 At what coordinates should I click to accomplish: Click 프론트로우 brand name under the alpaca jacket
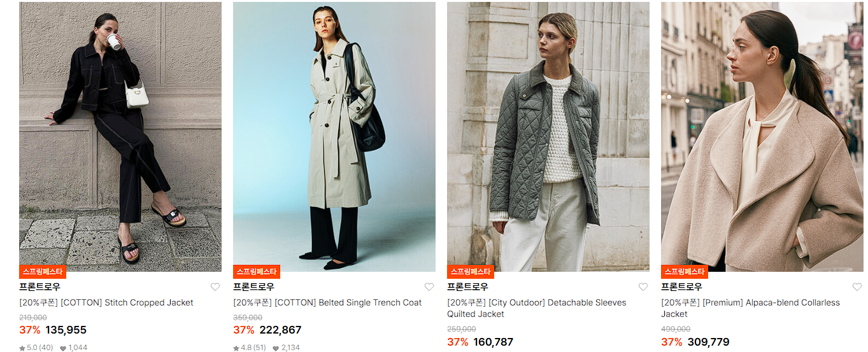(681, 287)
